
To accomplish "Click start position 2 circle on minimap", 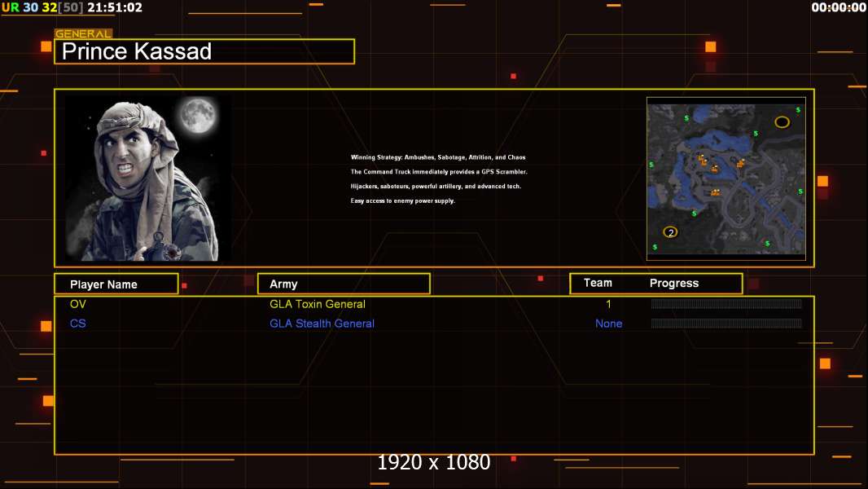I will pos(670,232).
